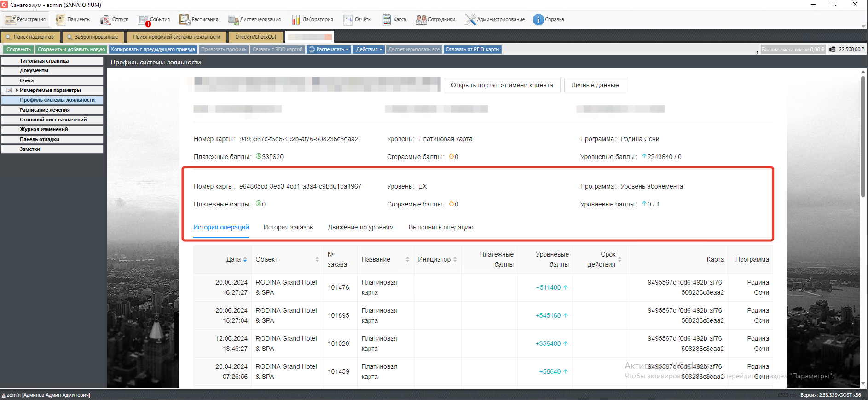Open the Регистрация module icon

[x=11, y=19]
